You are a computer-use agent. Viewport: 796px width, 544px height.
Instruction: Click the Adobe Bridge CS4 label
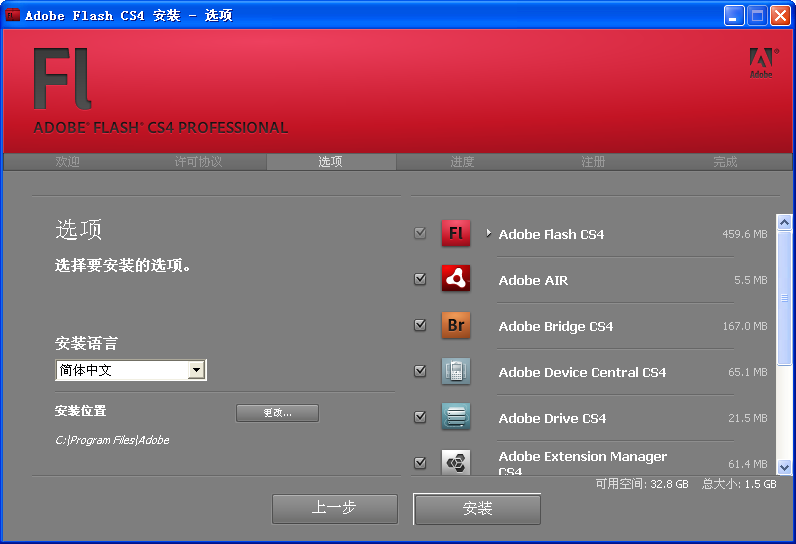[x=556, y=326]
